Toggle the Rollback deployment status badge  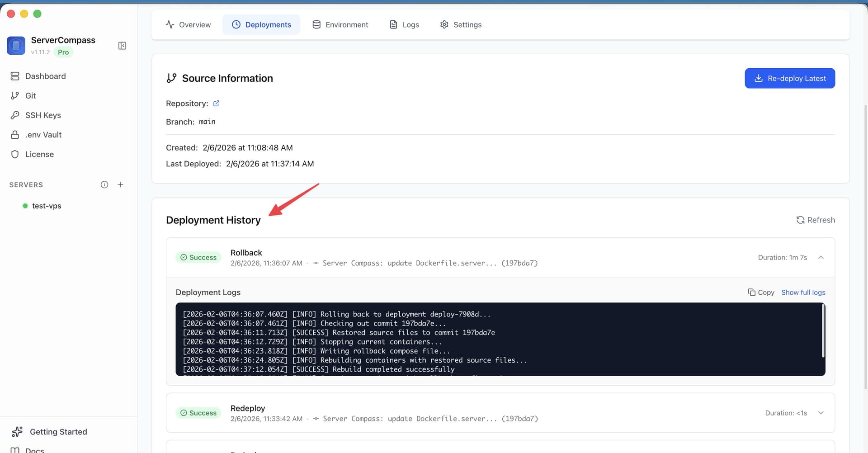click(x=198, y=257)
